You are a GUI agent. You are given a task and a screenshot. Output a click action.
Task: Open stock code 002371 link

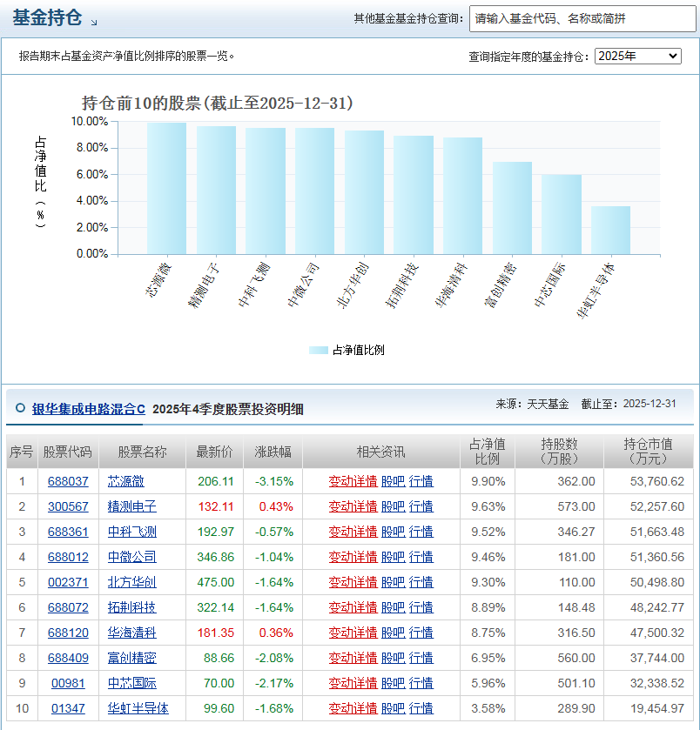coord(68,582)
